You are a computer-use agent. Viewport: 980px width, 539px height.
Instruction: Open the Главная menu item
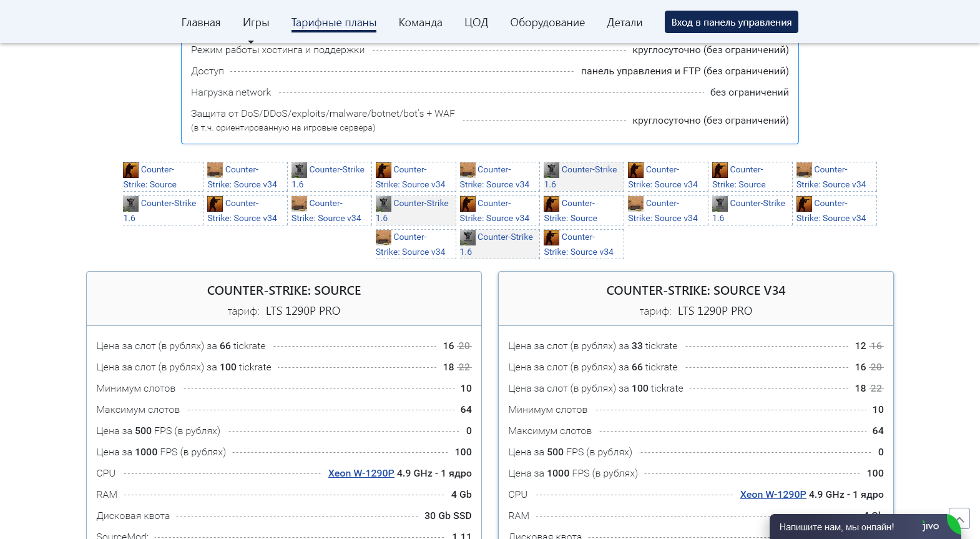200,22
